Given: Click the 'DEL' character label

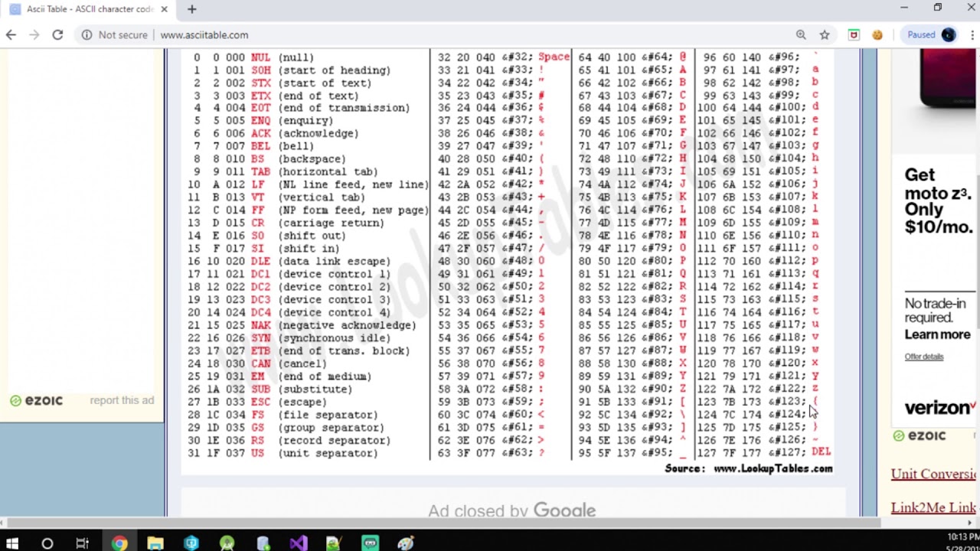Looking at the screenshot, I should point(821,452).
